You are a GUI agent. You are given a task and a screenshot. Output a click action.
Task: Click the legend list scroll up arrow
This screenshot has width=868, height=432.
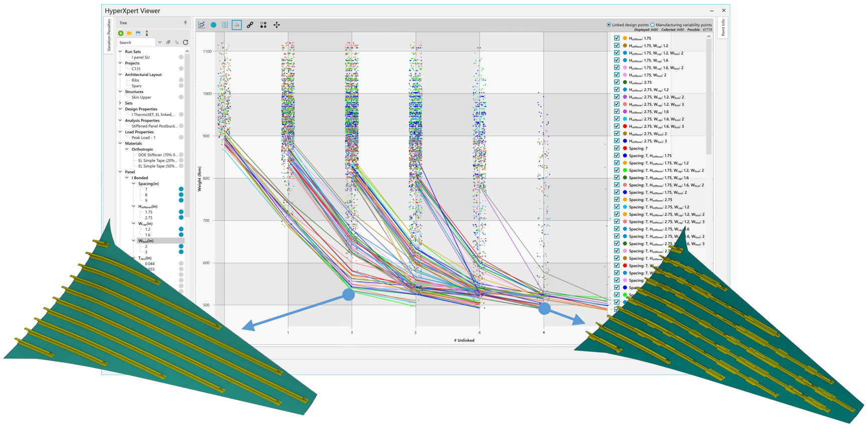[709, 37]
